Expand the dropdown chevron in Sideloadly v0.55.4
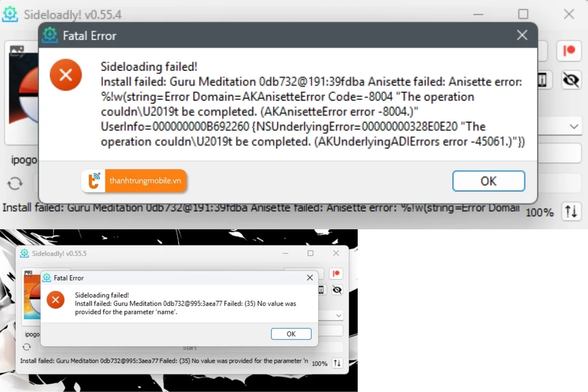Viewport: 588px width, 392px height. (x=574, y=126)
